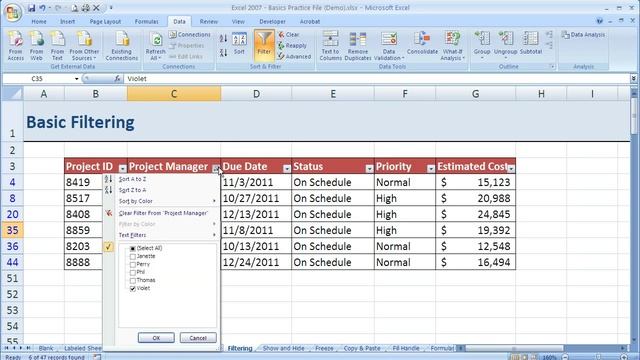Open the Connections command
Screen dimensions: 640x360
pos(190,35)
